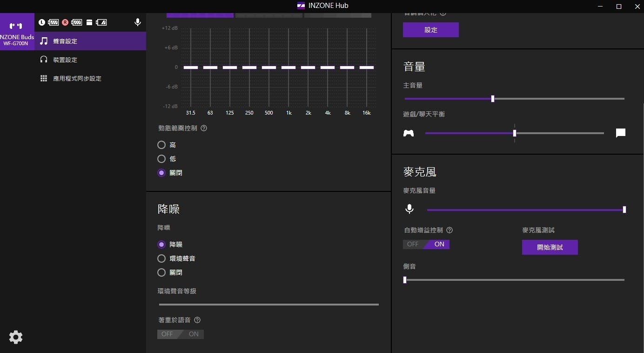The image size is (644, 353).
Task: Click the -12 dB equalizer scale label
Action: click(169, 106)
